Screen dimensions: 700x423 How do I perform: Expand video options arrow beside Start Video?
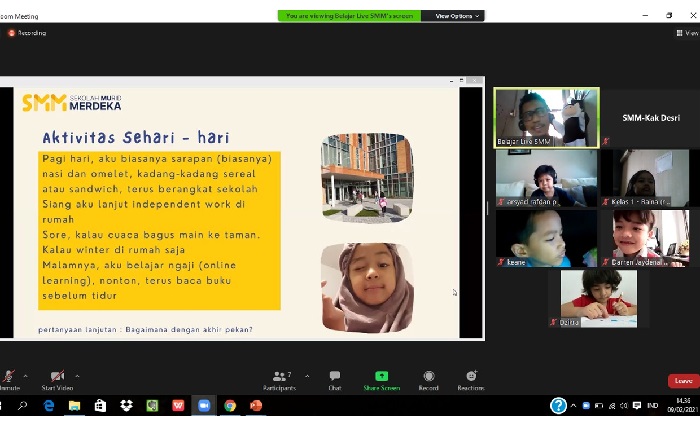click(x=77, y=377)
